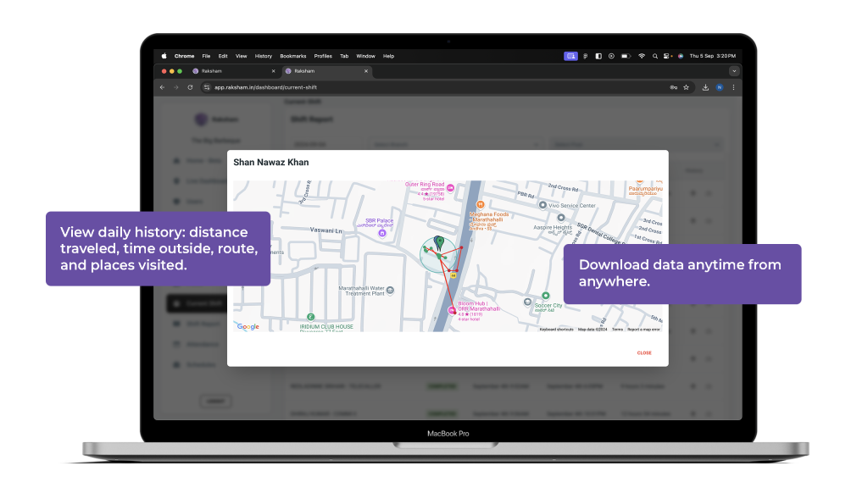Open the Chrome profile avatar
This screenshot has width=868, height=488.
[x=720, y=87]
